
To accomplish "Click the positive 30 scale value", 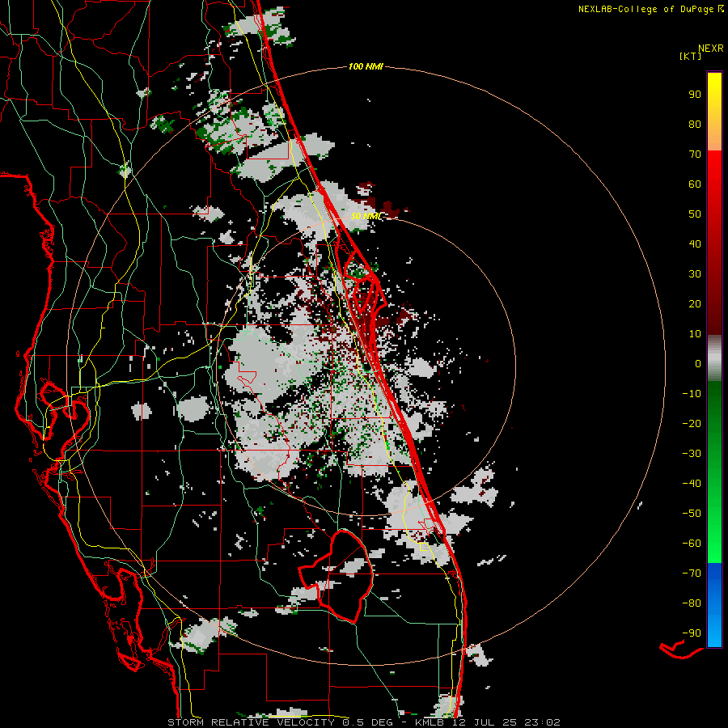I will pyautogui.click(x=695, y=274).
